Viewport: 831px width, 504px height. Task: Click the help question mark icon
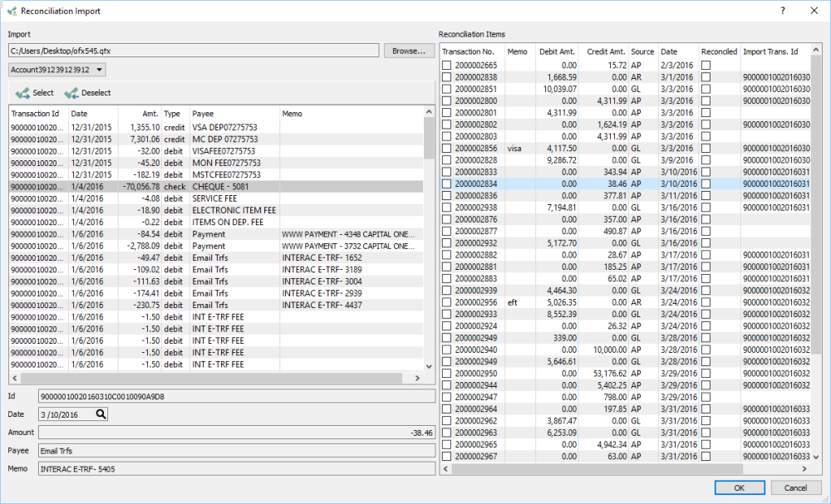[x=782, y=11]
